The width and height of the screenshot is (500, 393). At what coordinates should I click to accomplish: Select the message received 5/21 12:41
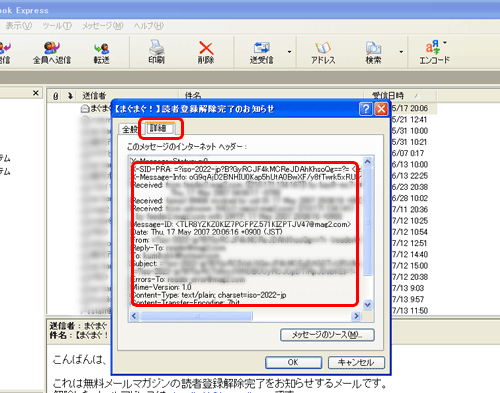point(410,119)
